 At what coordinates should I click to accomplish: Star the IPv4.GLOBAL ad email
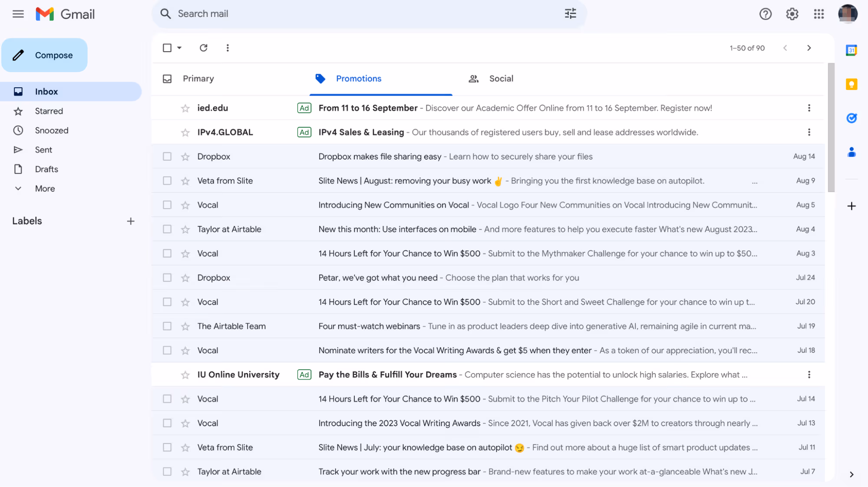[x=185, y=132]
